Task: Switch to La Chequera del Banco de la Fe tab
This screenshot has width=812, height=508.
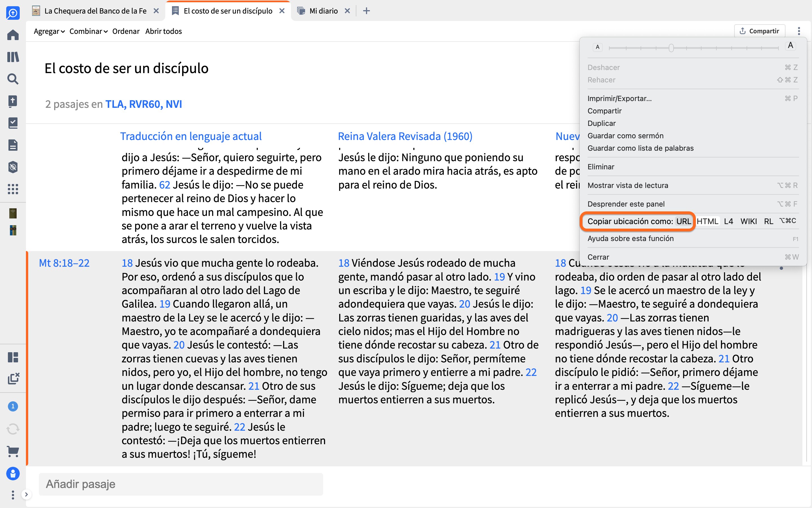Action: pos(96,11)
